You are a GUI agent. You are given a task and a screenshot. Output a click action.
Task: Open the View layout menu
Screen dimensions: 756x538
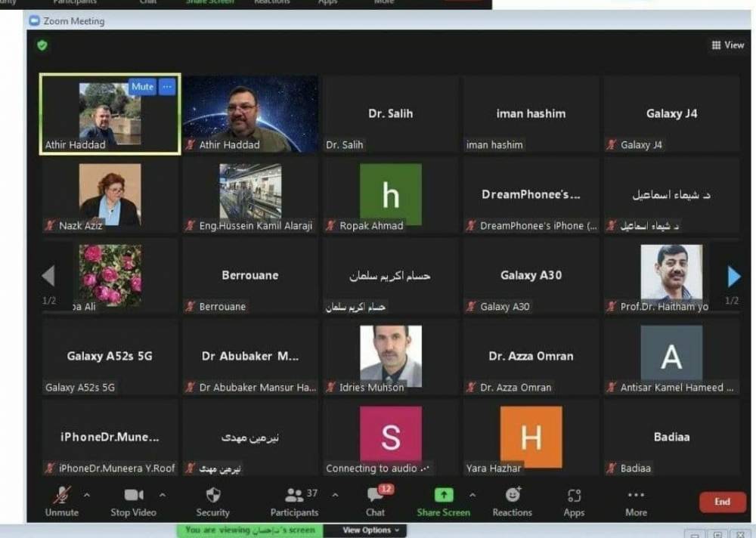728,45
